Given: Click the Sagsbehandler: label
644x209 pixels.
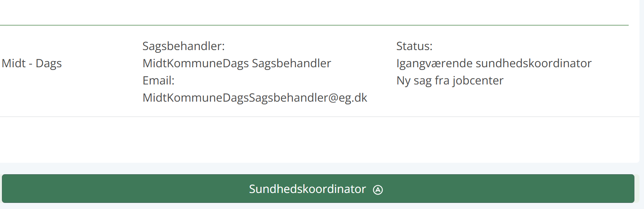Looking at the screenshot, I should [x=183, y=46].
